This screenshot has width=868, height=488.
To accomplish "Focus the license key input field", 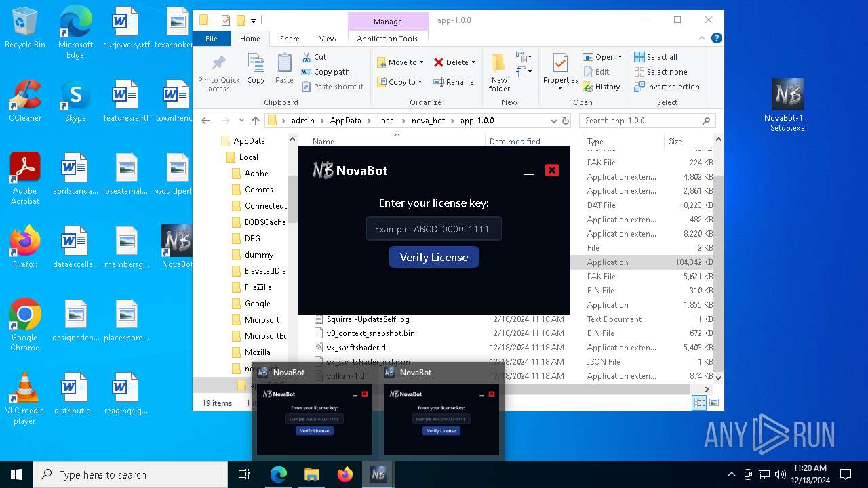I will click(434, 229).
